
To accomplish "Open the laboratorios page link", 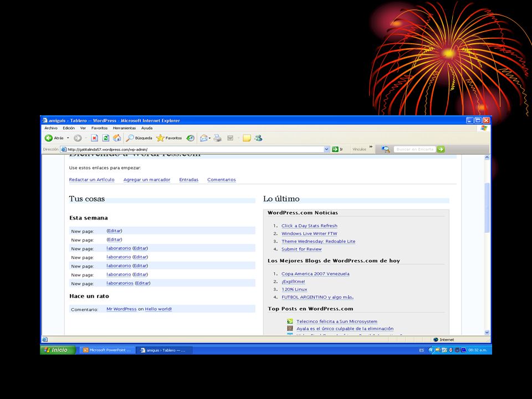I will click(x=120, y=283).
